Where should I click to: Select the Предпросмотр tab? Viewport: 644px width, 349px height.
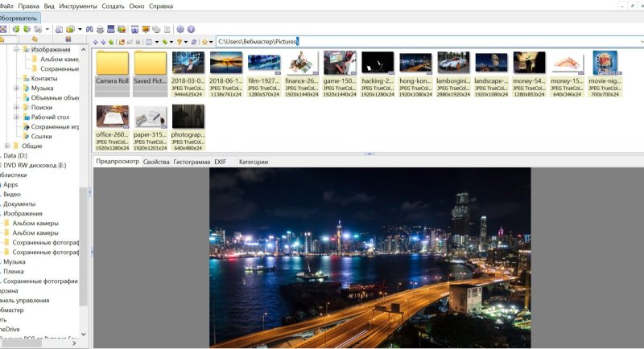(118, 162)
